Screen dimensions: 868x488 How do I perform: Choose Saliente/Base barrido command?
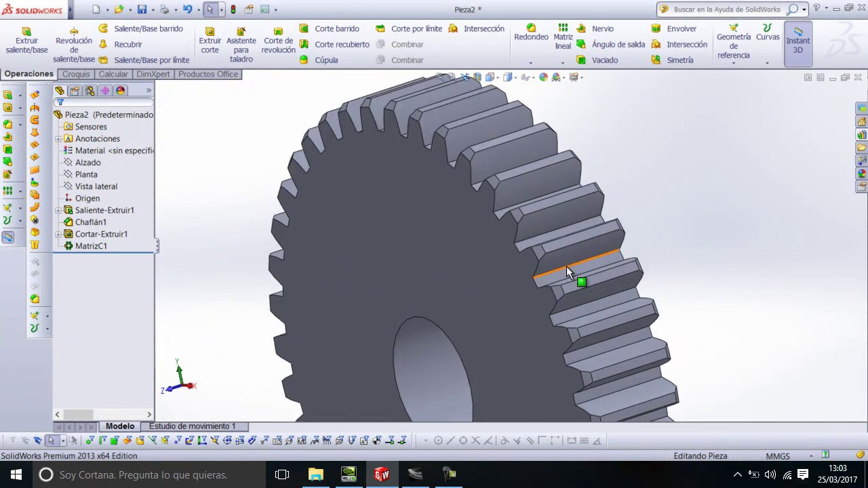141,28
